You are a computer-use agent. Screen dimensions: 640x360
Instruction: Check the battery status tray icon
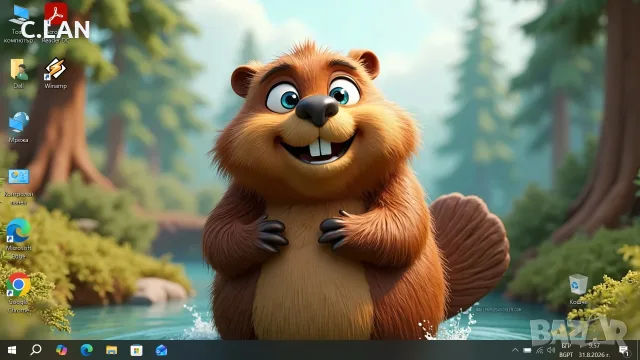pos(527,350)
